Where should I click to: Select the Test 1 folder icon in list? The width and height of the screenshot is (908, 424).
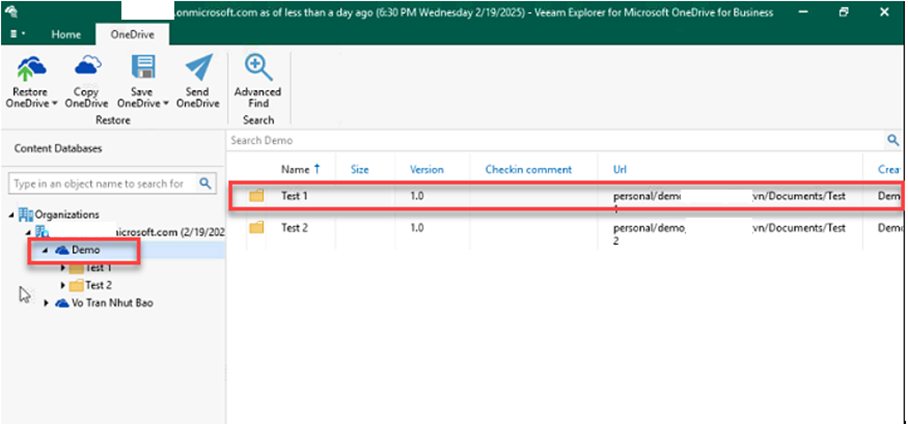[257, 196]
